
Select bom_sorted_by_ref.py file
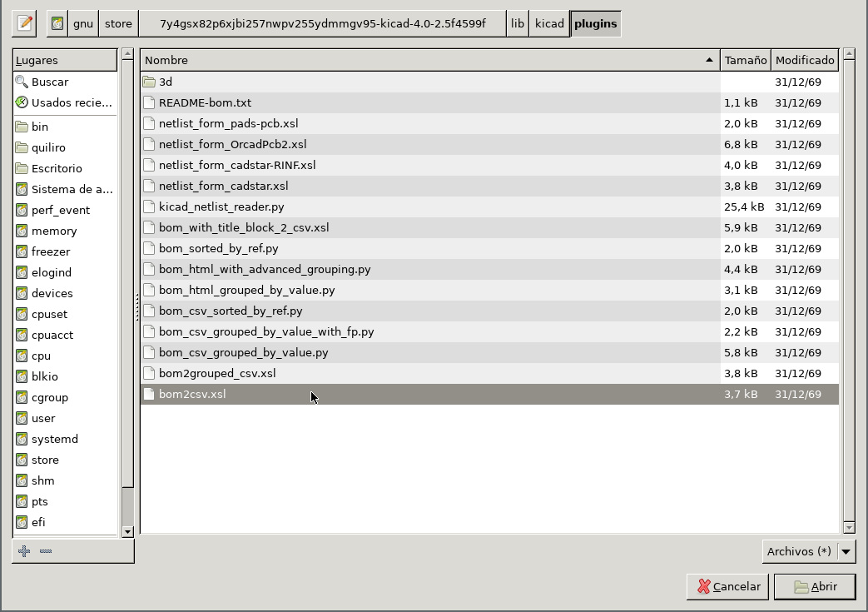click(x=490, y=249)
